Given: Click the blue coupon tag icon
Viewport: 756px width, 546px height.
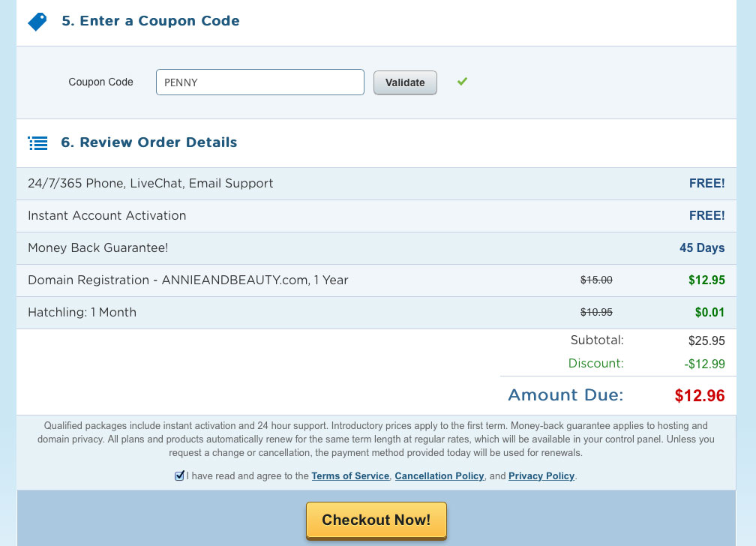Looking at the screenshot, I should pyautogui.click(x=37, y=21).
